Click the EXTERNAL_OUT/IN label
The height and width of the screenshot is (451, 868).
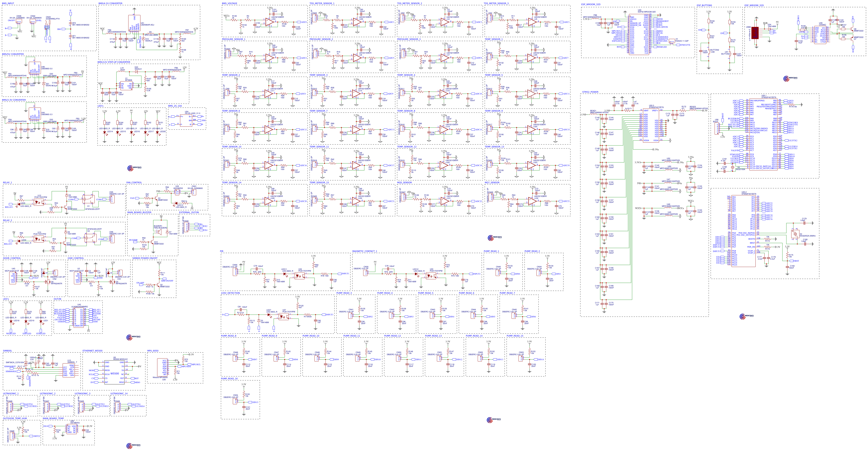coord(189,212)
